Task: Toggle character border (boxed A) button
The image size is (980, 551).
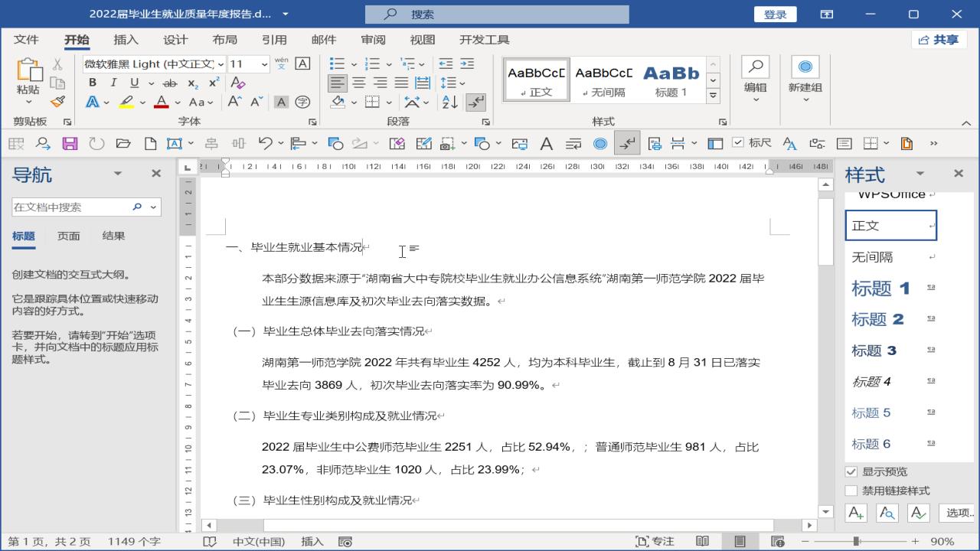Action: click(x=302, y=64)
